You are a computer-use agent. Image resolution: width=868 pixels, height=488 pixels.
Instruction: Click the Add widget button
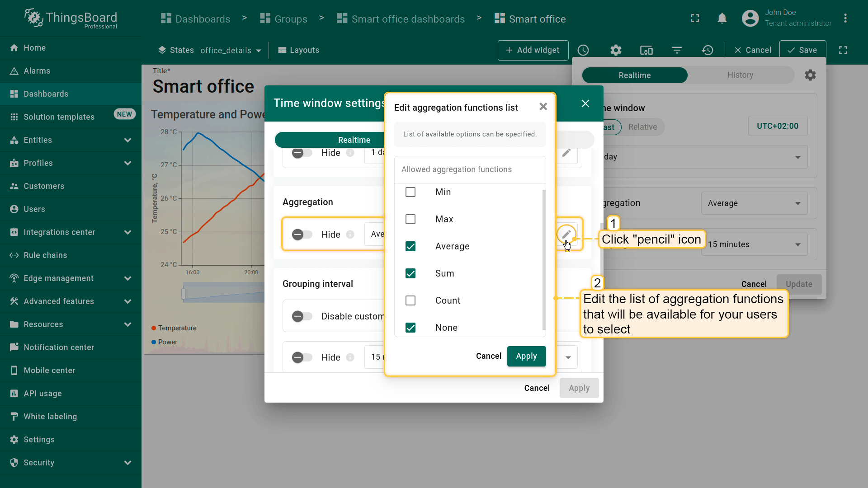pos(533,50)
